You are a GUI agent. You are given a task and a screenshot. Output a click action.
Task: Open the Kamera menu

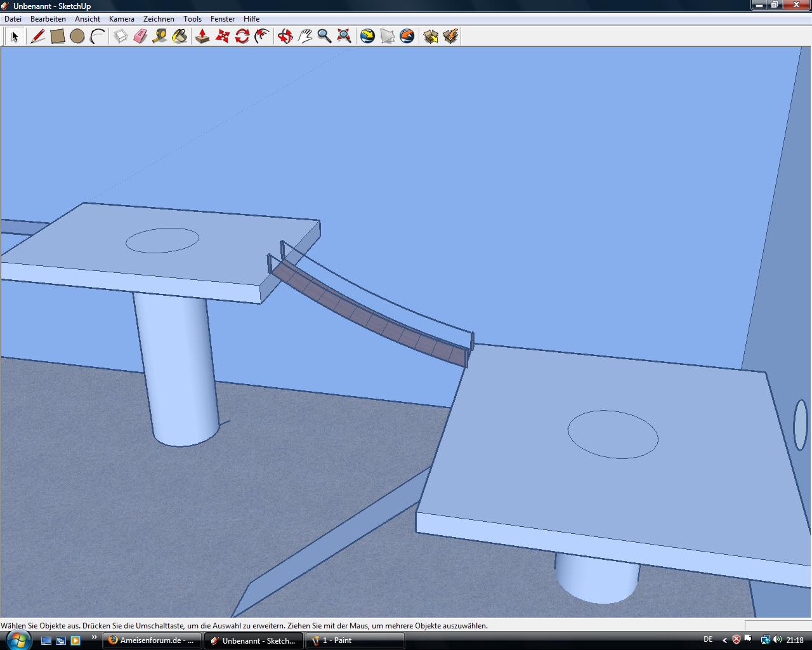coord(121,19)
